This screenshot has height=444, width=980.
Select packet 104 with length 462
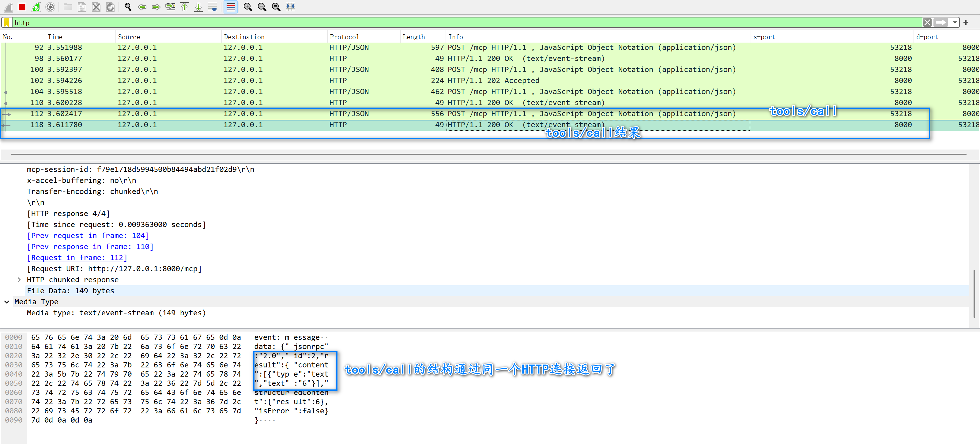pyautogui.click(x=490, y=92)
